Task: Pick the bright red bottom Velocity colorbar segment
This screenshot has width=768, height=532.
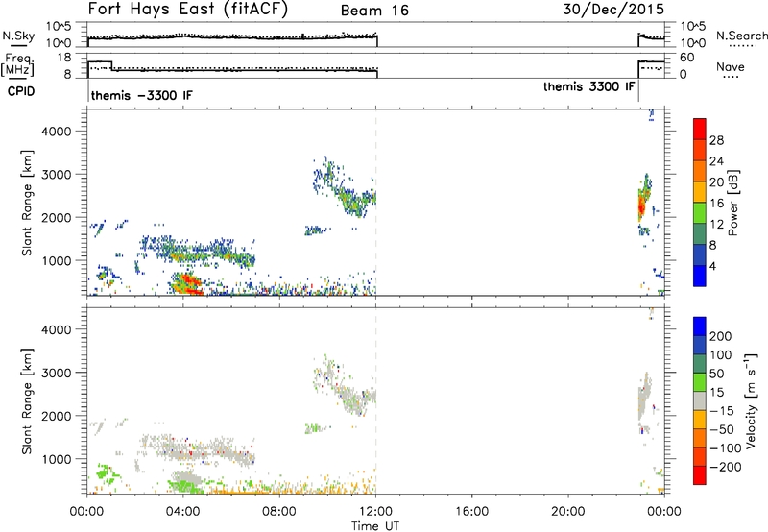Action: click(x=700, y=475)
